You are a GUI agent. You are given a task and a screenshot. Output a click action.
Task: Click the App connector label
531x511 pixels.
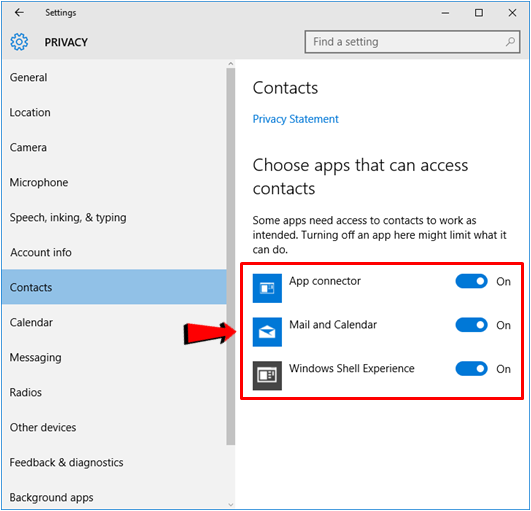(324, 281)
